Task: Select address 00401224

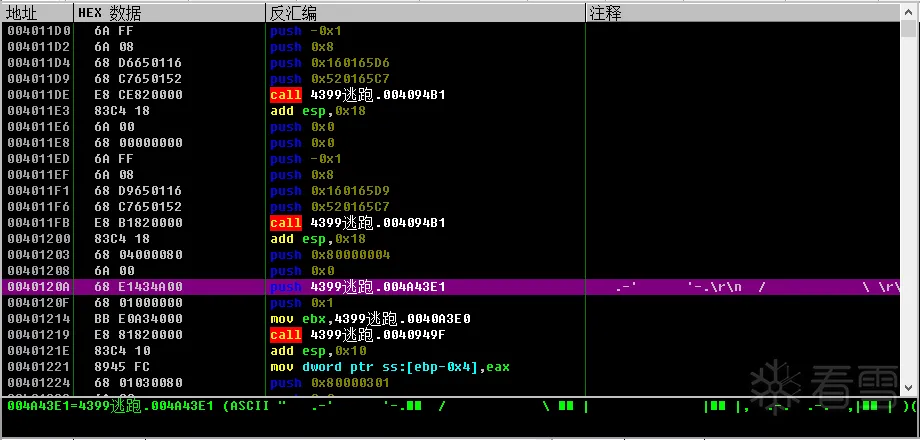Action: click(39, 383)
